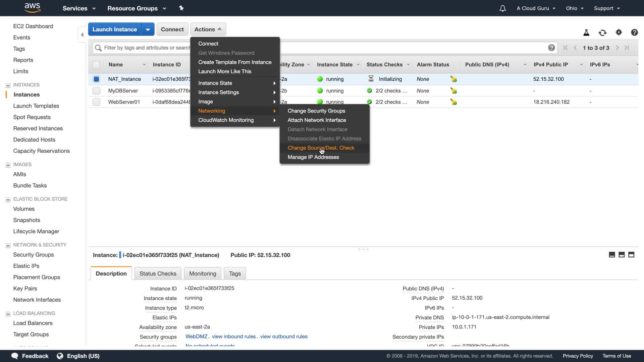The width and height of the screenshot is (644, 362).
Task: Click the pin shortcut icon in navbar
Action: click(181, 8)
